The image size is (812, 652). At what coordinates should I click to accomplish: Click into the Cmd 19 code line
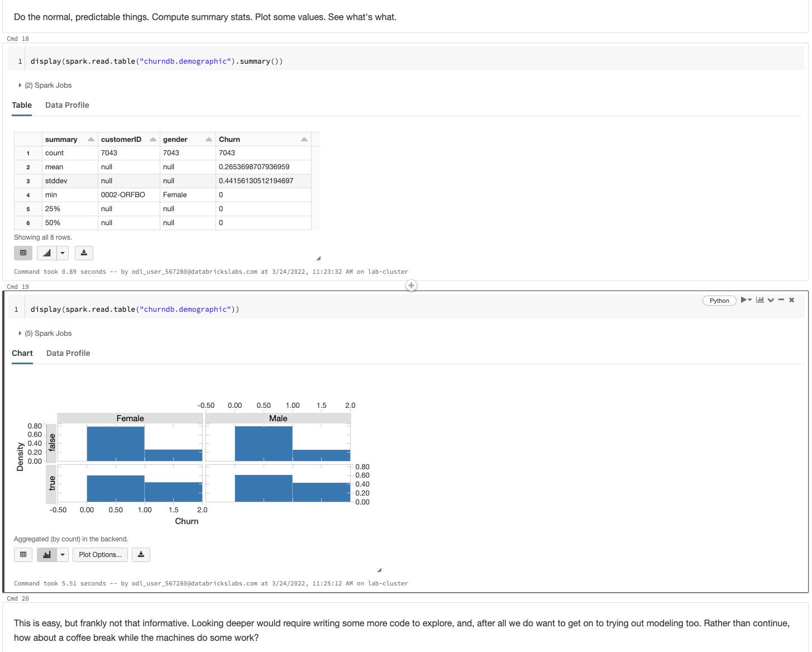coord(135,310)
